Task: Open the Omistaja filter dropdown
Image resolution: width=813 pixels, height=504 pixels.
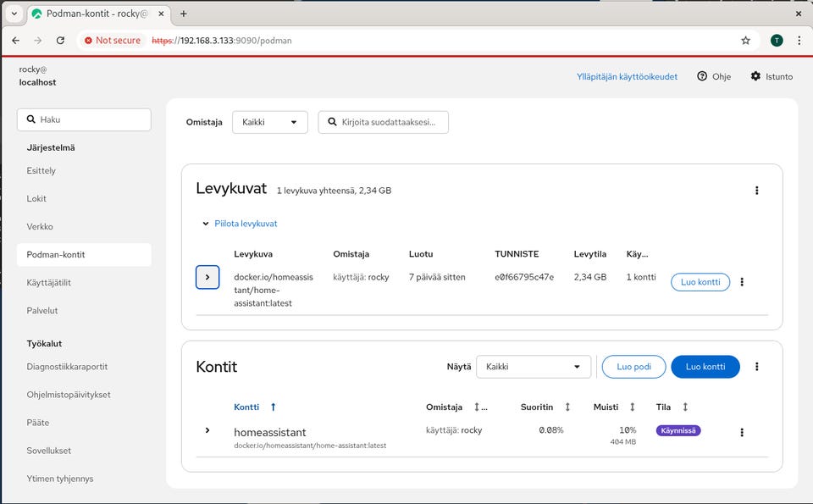Action: (x=269, y=122)
